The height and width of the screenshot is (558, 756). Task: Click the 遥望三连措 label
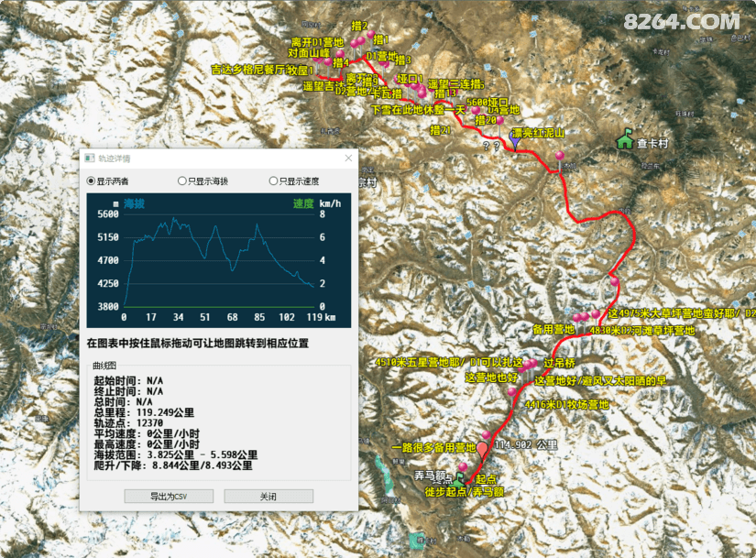pyautogui.click(x=455, y=84)
